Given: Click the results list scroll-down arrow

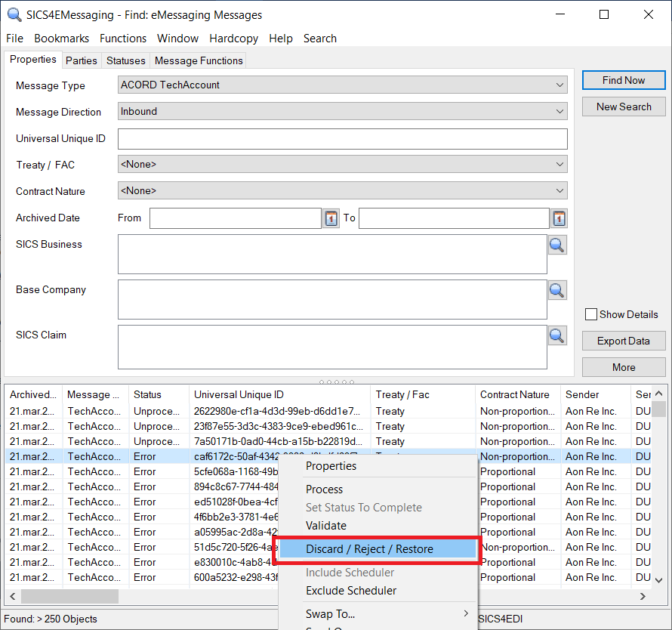Looking at the screenshot, I should (658, 580).
